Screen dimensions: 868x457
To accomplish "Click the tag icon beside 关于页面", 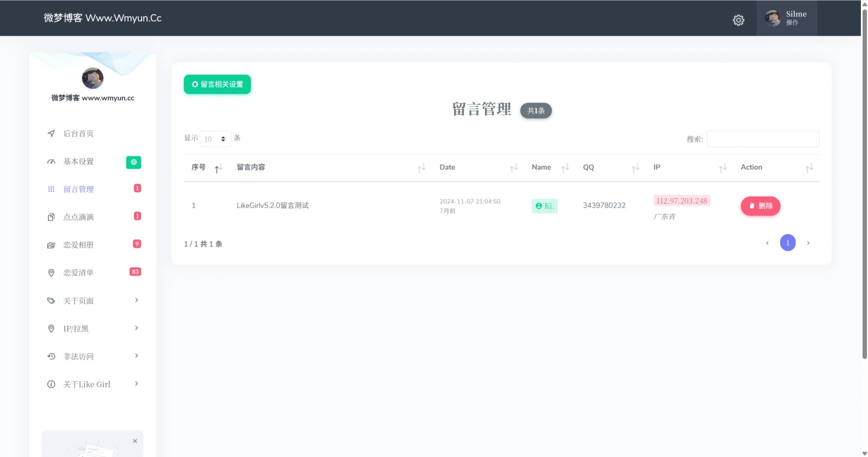I will click(x=51, y=301).
